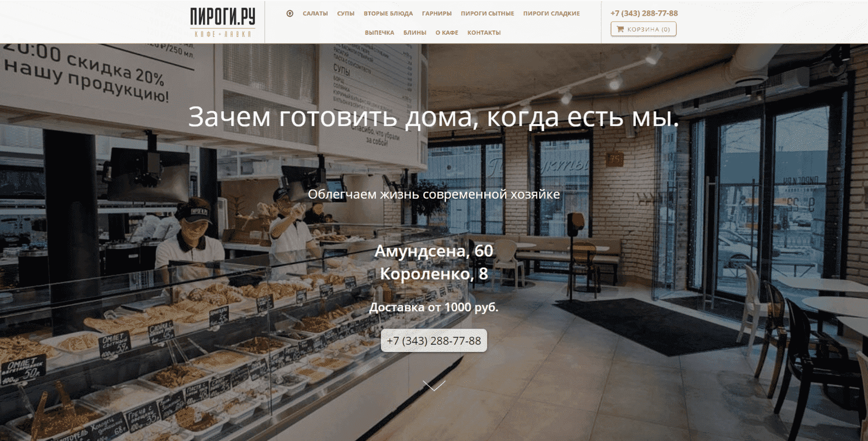Click the Амундсена, 60 address
This screenshot has width=868, height=441.
pos(434,251)
